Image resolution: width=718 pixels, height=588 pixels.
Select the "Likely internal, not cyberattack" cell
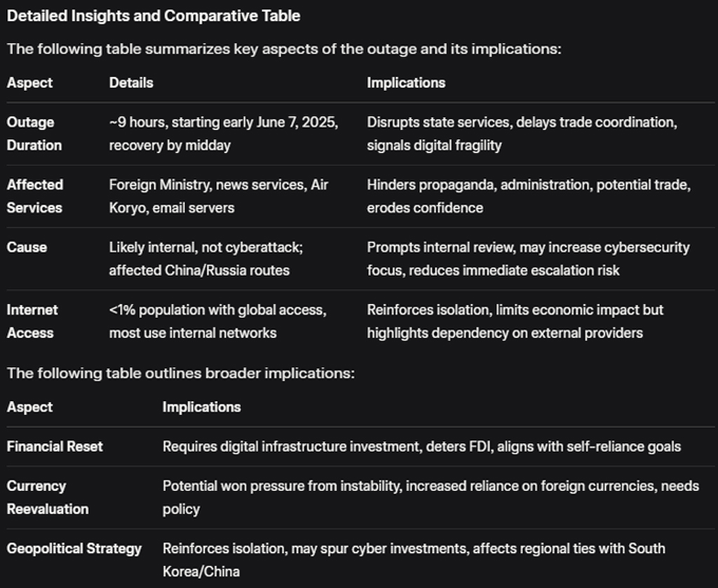click(207, 258)
